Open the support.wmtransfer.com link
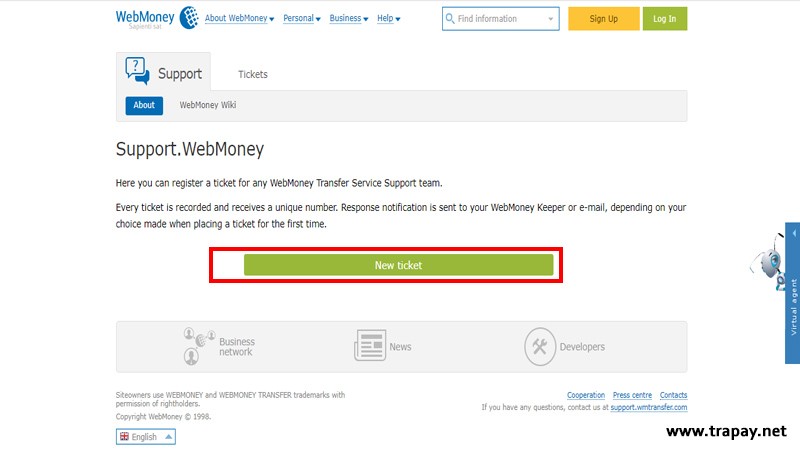Image resolution: width=800 pixels, height=450 pixels. tap(649, 408)
